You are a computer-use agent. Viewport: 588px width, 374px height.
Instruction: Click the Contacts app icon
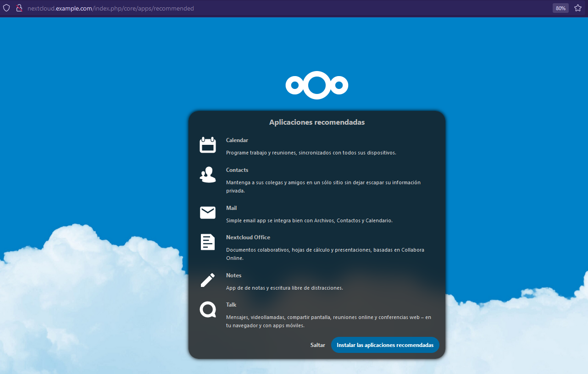(x=208, y=175)
